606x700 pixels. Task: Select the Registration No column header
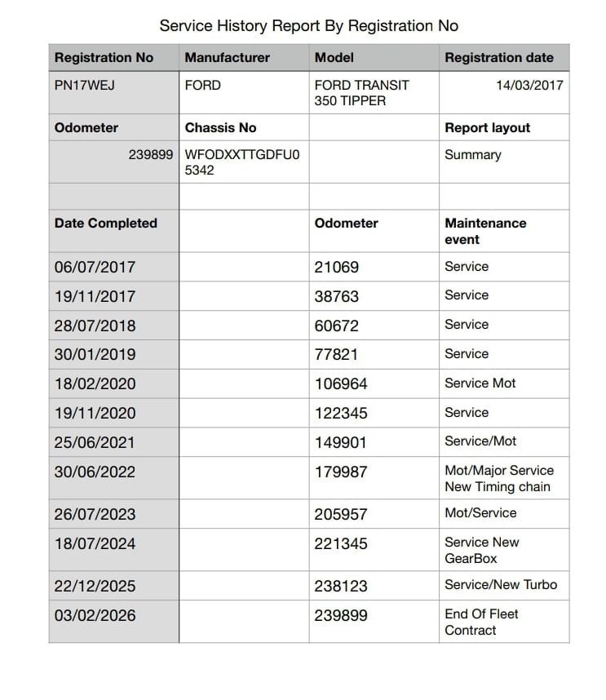point(104,58)
